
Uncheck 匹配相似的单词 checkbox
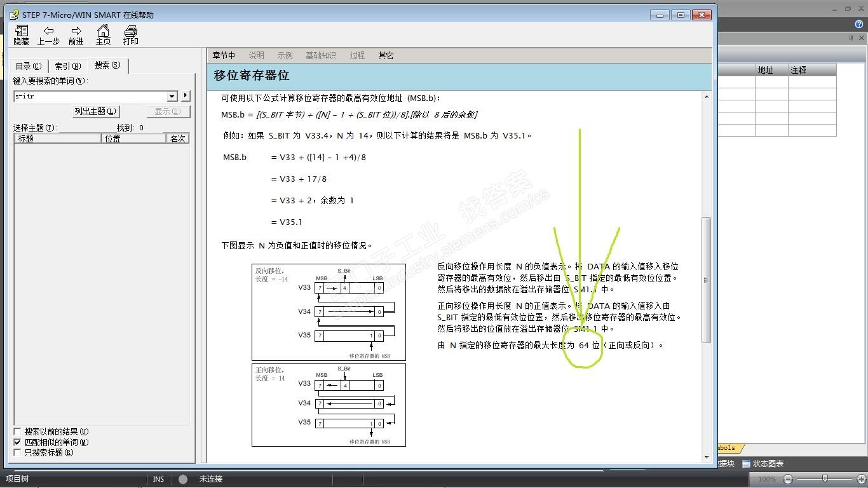18,442
